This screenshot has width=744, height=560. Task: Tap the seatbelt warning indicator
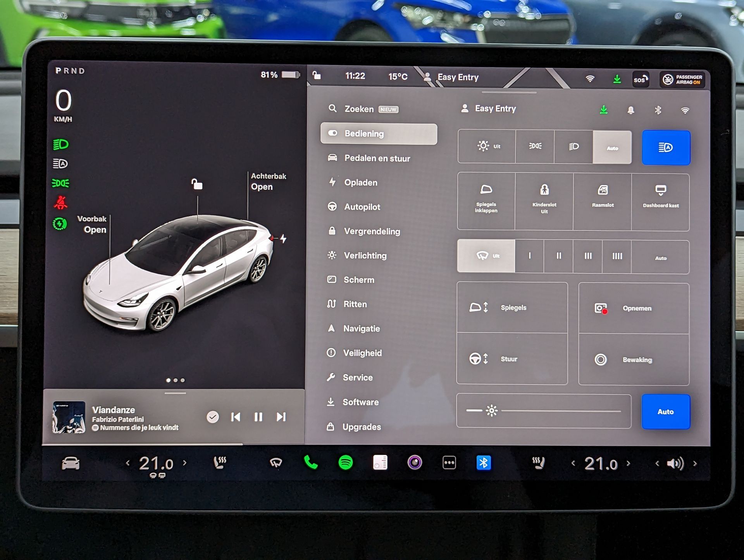tap(60, 203)
